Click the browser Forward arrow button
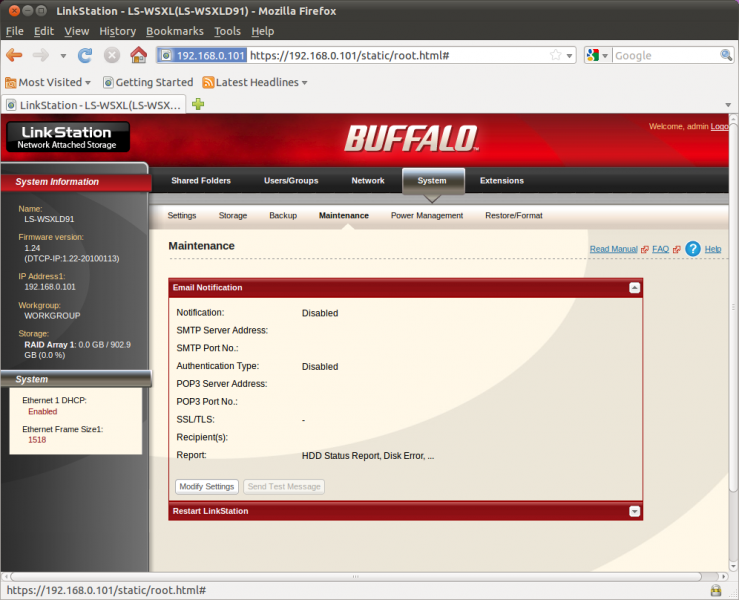 tap(41, 56)
